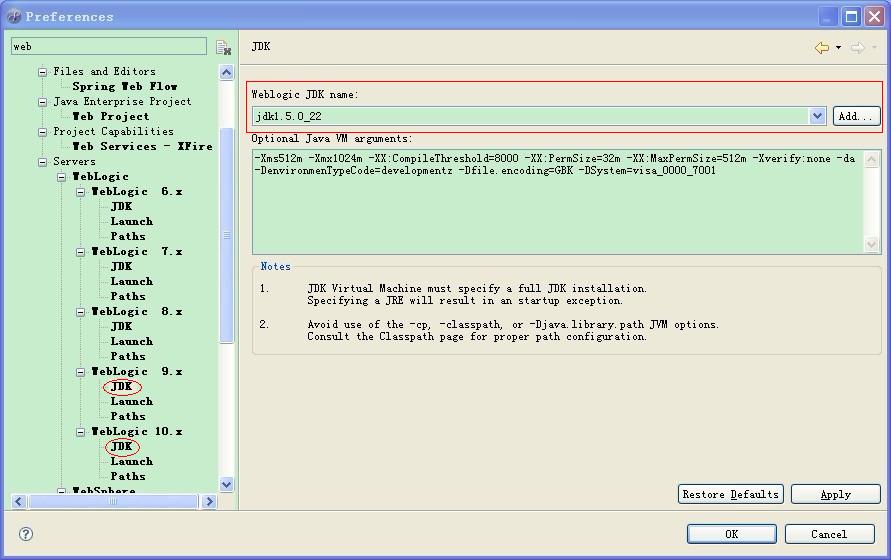
Task: Select the WebLogic 9.x tree label
Action: click(x=137, y=372)
